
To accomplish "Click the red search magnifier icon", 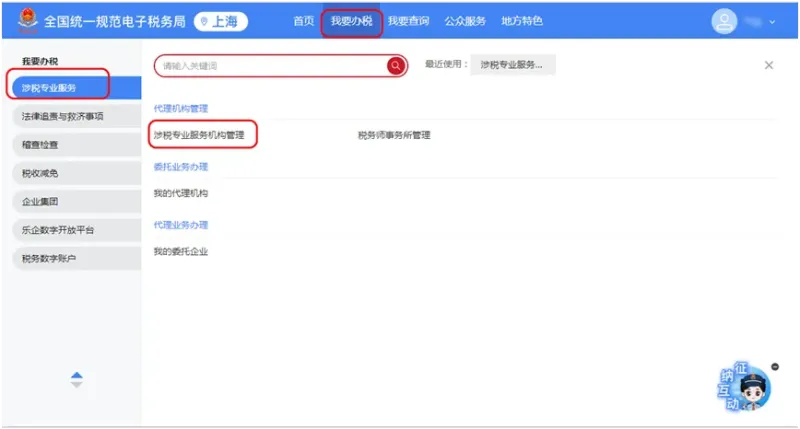I will click(395, 65).
